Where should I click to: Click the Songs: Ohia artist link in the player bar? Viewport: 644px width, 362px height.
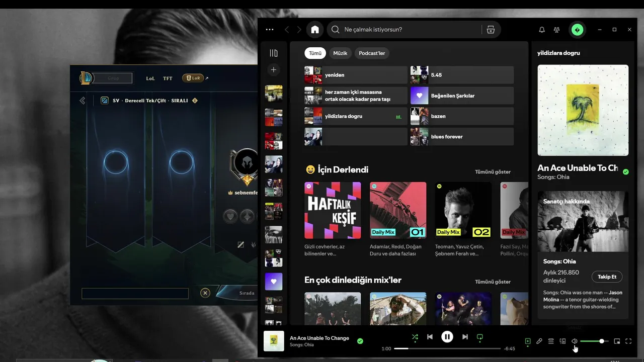pos(302,345)
